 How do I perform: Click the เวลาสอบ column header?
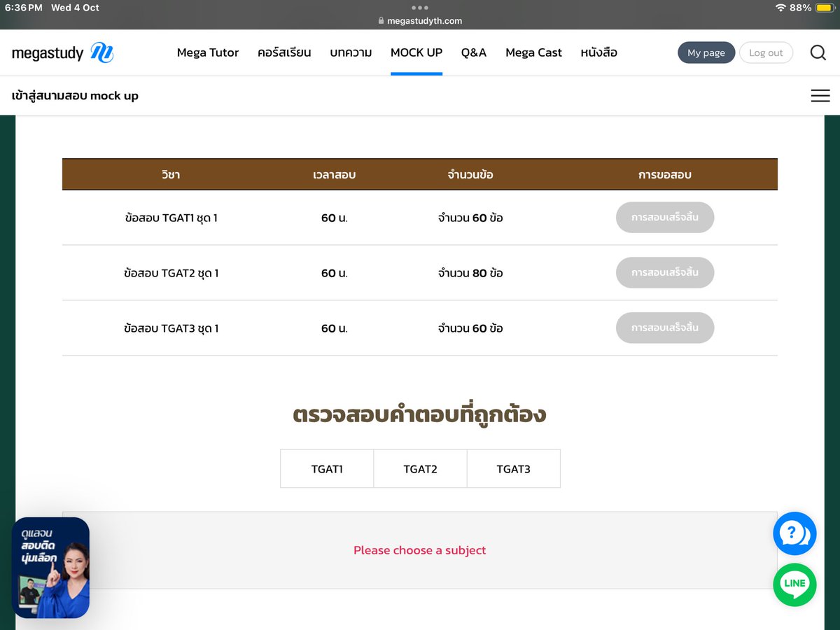(335, 175)
